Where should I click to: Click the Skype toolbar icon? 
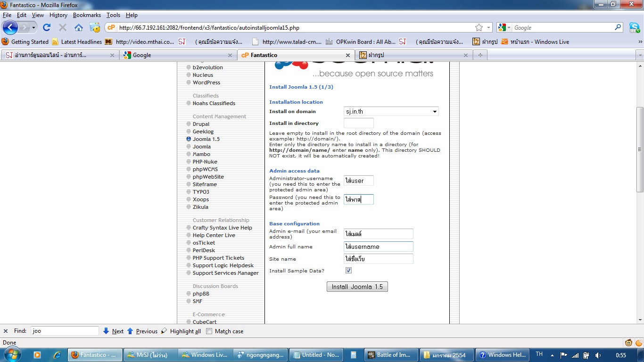634,27
